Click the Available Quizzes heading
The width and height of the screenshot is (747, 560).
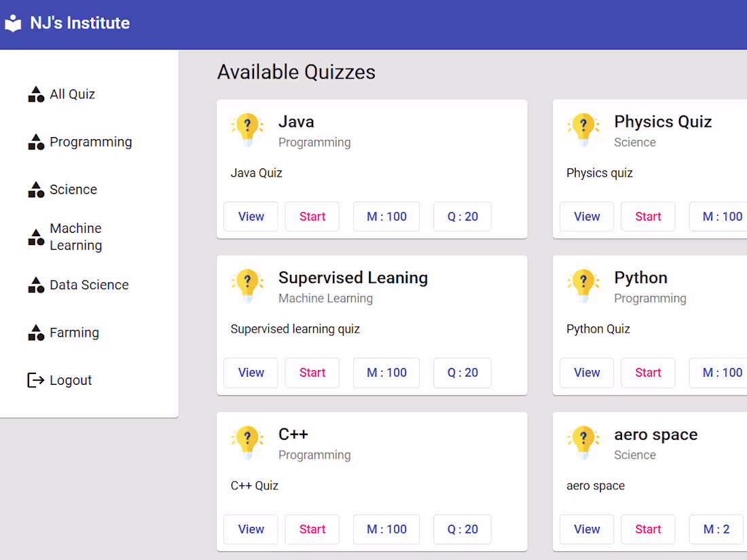[x=296, y=72]
